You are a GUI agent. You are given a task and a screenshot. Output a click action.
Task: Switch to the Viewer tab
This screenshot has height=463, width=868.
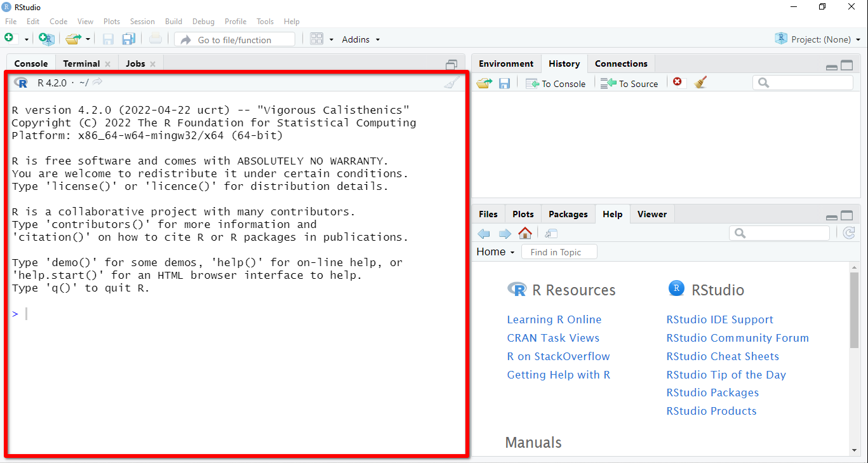tap(652, 214)
